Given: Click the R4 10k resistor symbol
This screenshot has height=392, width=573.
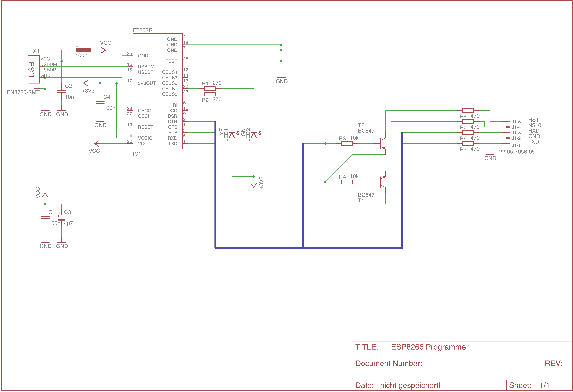Looking at the screenshot, I should pos(347,182).
